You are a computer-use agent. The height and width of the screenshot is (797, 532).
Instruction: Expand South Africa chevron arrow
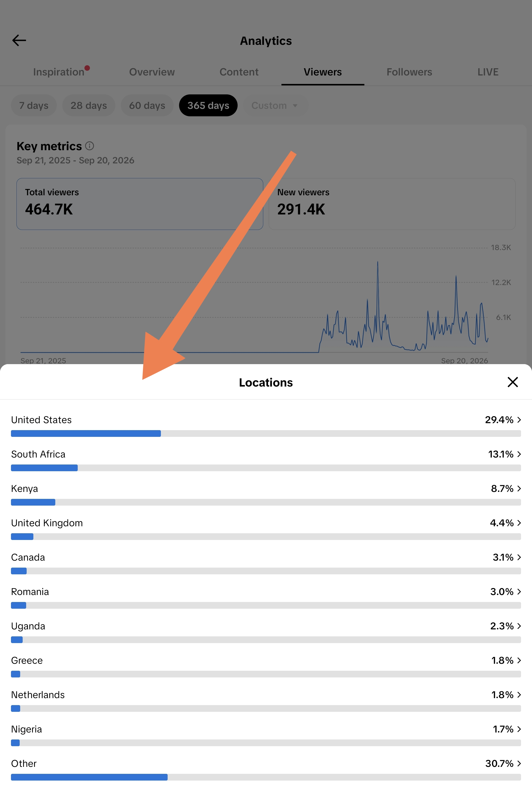click(519, 454)
